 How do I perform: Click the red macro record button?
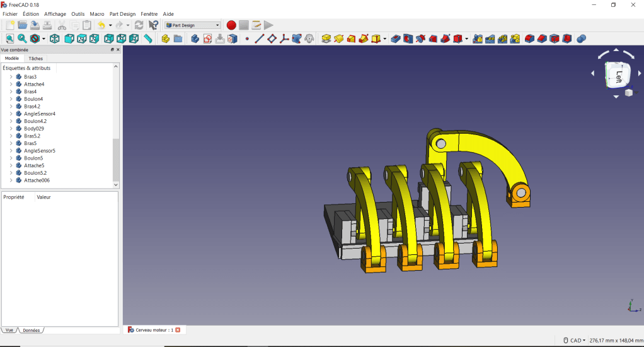coord(231,25)
